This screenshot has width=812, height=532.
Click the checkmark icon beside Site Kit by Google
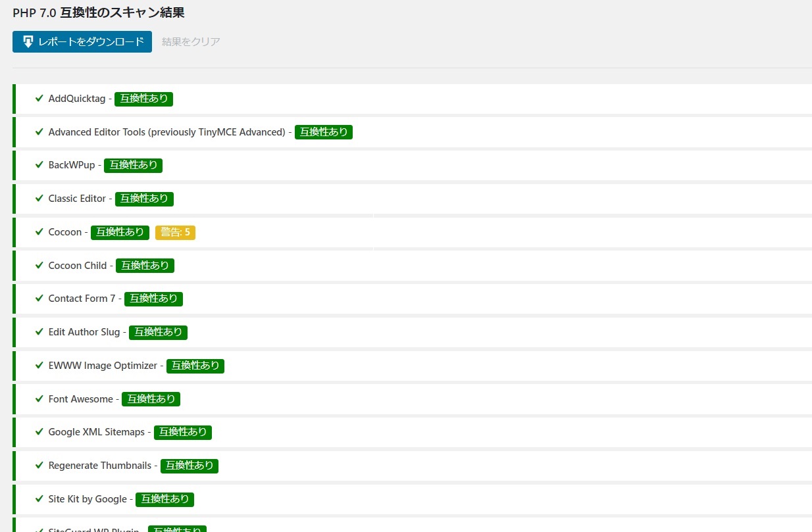39,499
